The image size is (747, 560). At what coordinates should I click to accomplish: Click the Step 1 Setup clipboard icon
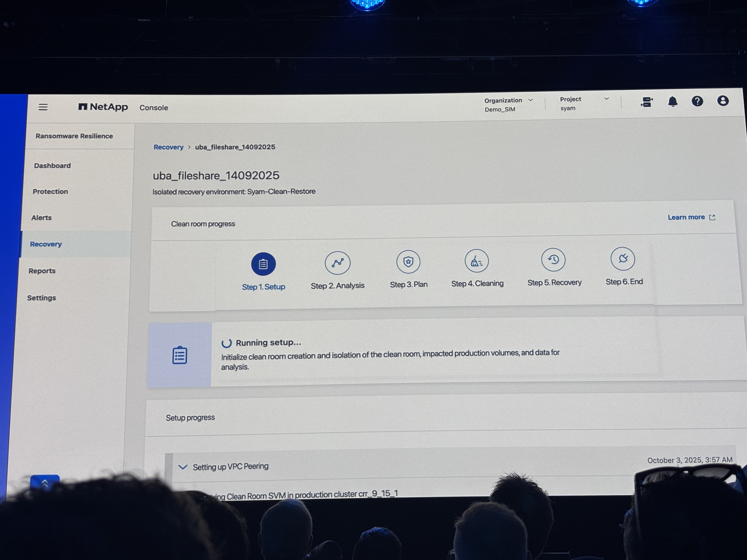pos(263,264)
